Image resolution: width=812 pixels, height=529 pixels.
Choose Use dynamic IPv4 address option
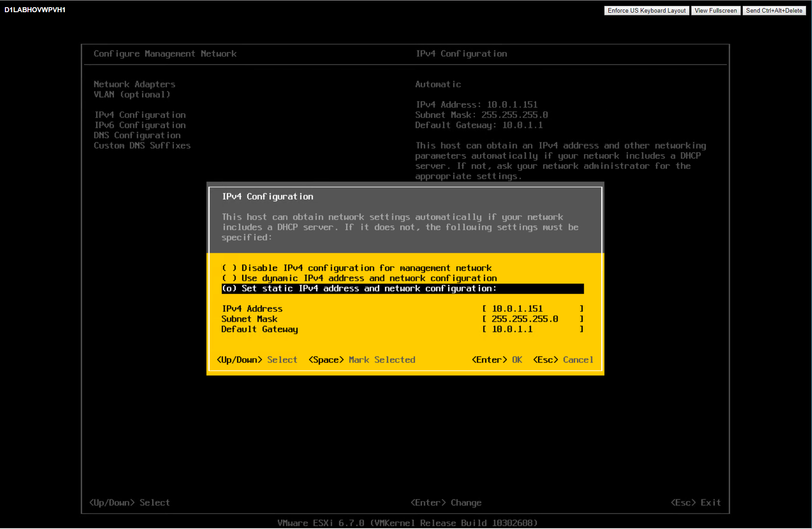point(359,278)
